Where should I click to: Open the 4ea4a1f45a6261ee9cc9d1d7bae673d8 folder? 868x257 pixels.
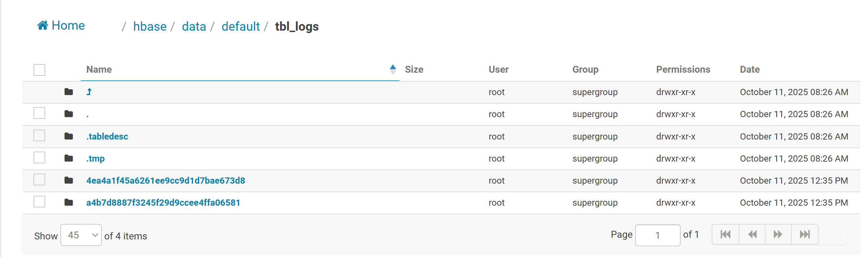[x=166, y=181]
